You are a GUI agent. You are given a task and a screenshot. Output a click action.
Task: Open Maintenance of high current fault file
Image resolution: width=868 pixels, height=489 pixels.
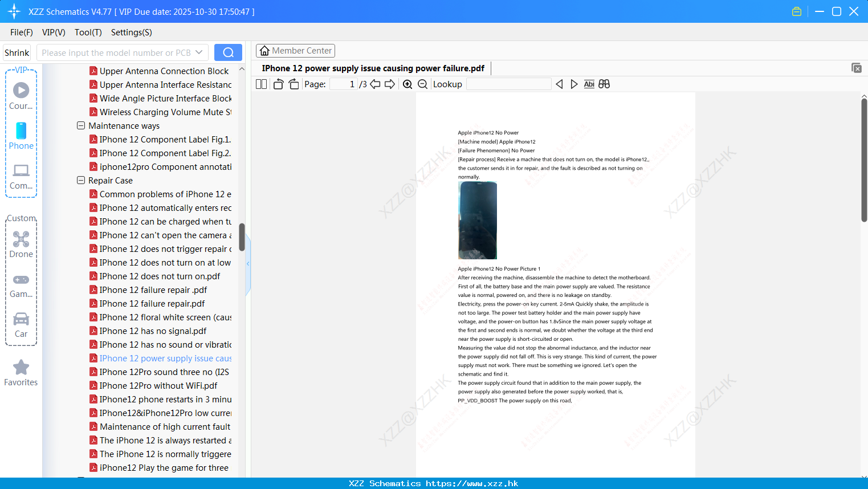(160, 426)
